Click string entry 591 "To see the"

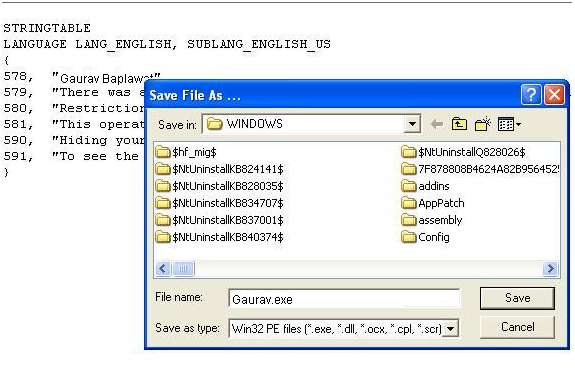click(x=72, y=156)
